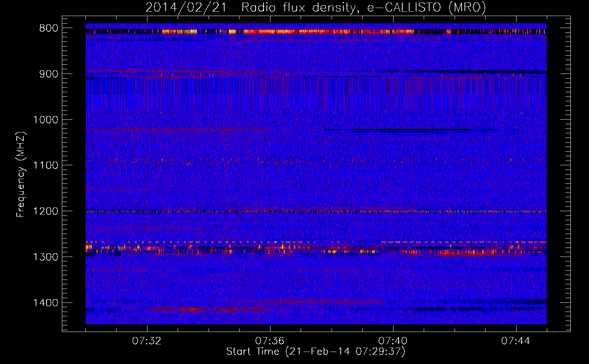Click the 07:44 time tick label
Image resolution: width=589 pixels, height=364 pixels.
(516, 341)
